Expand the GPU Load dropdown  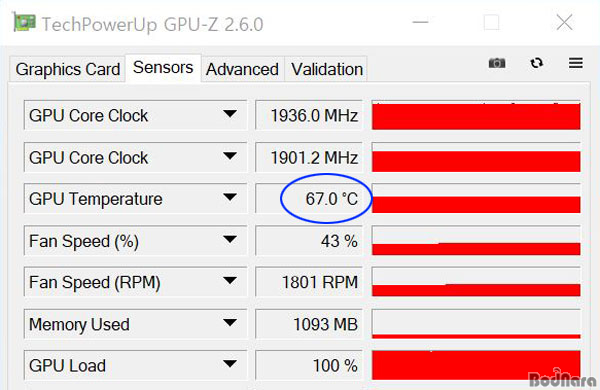click(230, 364)
